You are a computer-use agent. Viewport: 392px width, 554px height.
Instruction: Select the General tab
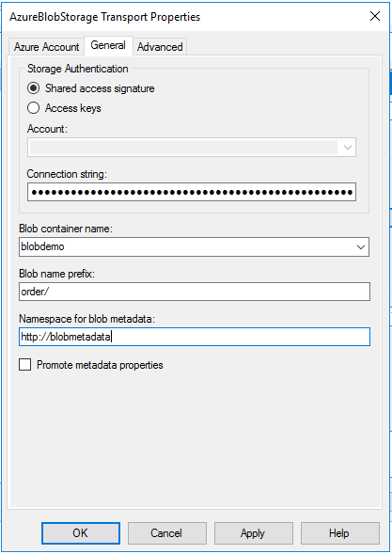point(108,45)
